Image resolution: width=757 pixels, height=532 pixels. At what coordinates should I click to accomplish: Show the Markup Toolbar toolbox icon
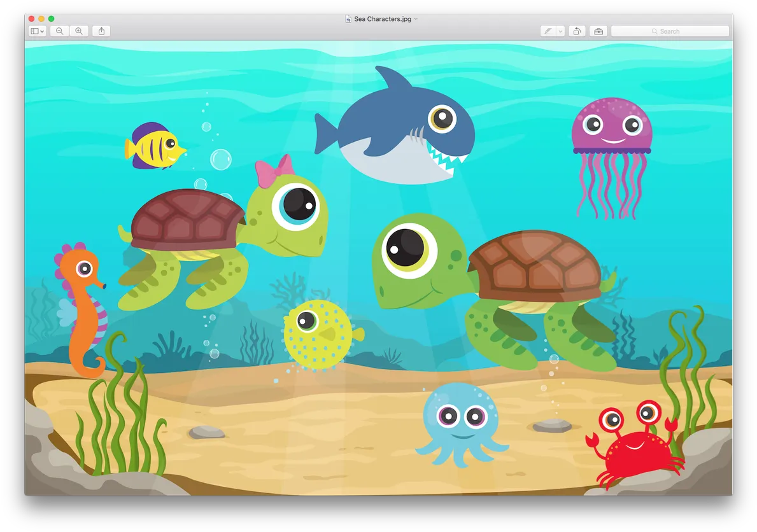tap(598, 31)
